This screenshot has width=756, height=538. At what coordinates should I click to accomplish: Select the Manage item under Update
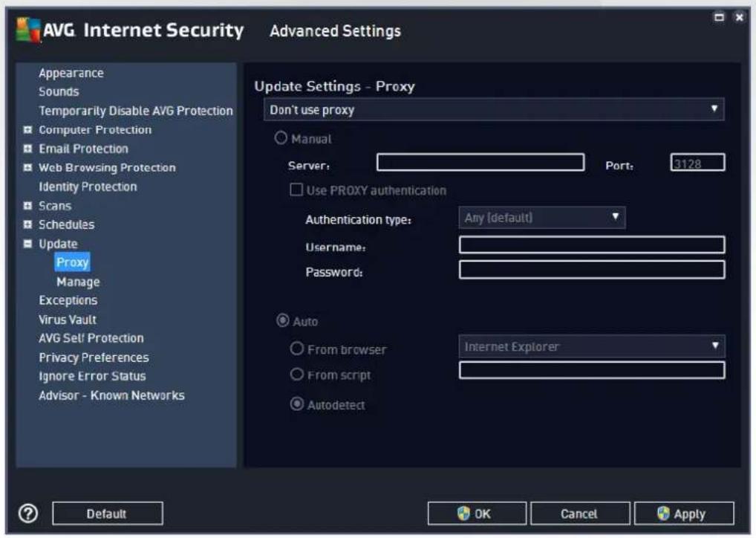click(78, 282)
